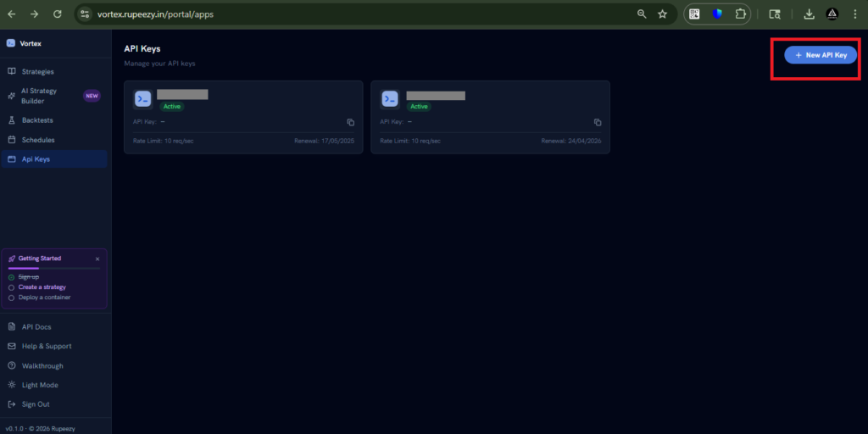Close the Getting Started panel
The height and width of the screenshot is (434, 868).
[x=97, y=259]
